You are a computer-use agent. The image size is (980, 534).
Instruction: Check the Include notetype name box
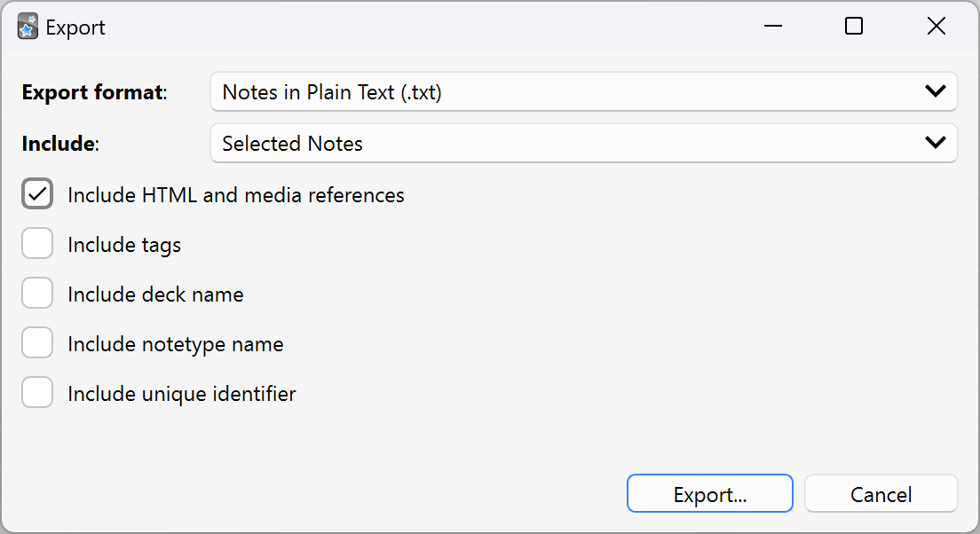coord(37,344)
